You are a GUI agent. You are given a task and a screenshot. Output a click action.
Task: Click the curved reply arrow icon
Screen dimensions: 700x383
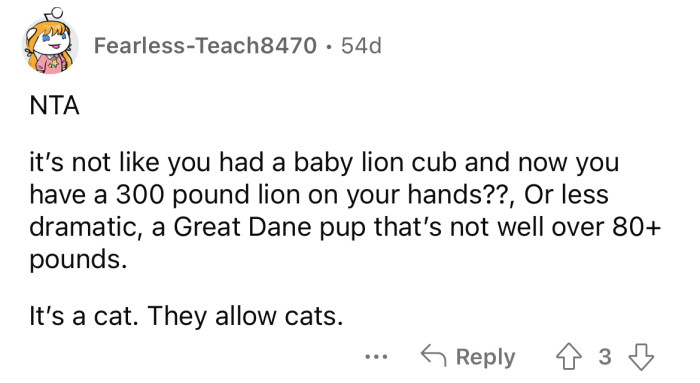click(433, 356)
